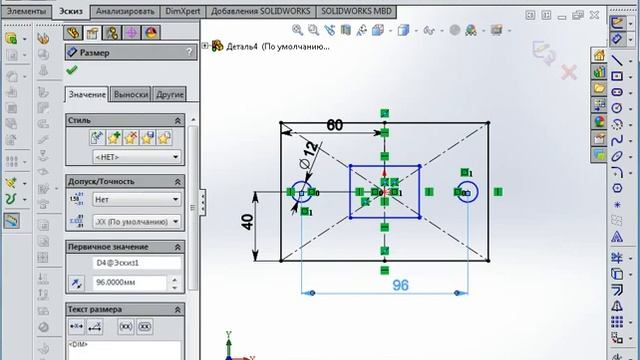Collapse the Допуск/Точность section
640x360 pixels.
coord(178,182)
